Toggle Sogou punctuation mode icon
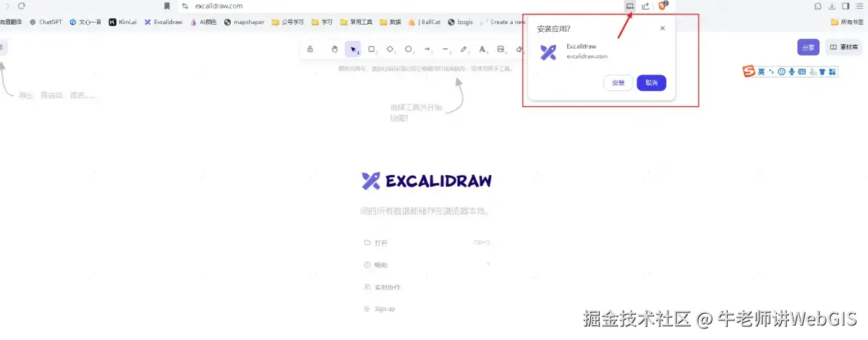Viewport: 868px width, 340px height. tap(772, 71)
